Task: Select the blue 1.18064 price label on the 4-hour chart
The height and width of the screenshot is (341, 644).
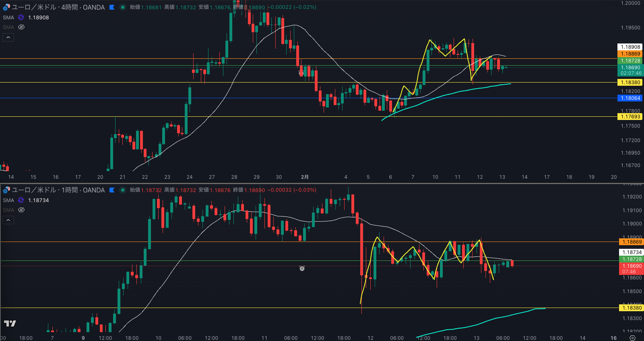Action: (630, 98)
